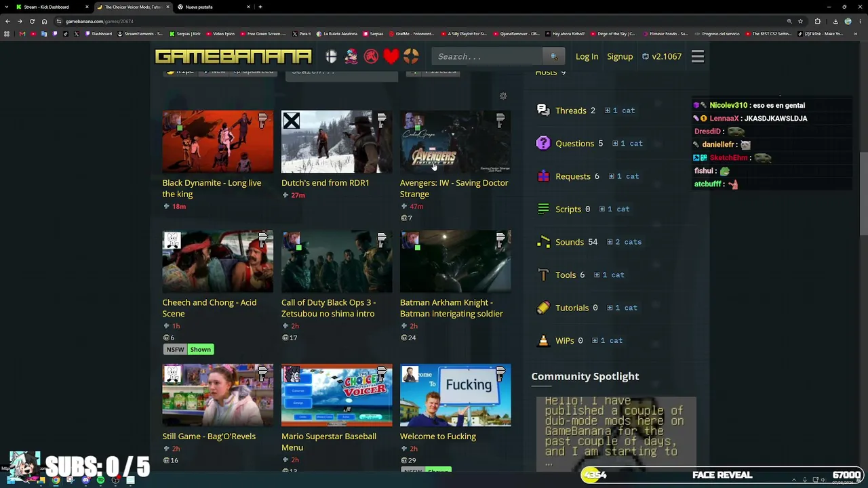
Task: Click the WiPs traffic cone icon
Action: [x=543, y=340]
